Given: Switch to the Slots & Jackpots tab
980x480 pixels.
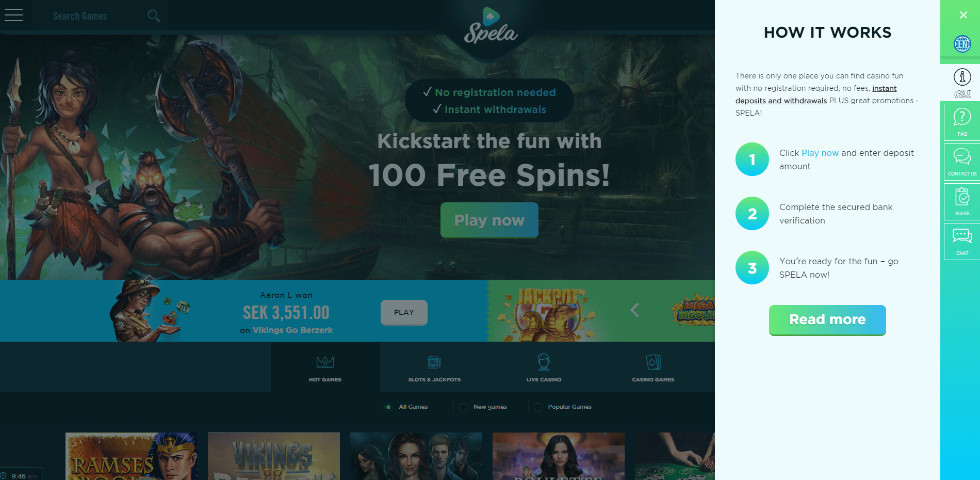Looking at the screenshot, I should (434, 367).
